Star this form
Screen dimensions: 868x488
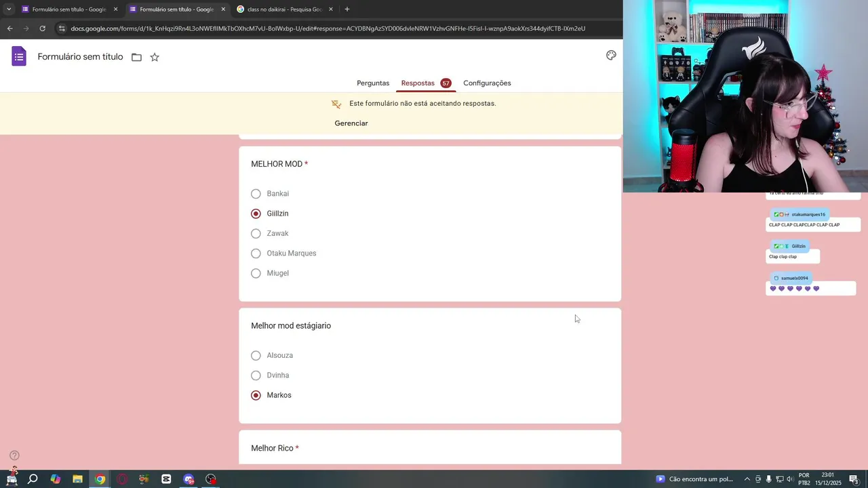[x=155, y=57]
